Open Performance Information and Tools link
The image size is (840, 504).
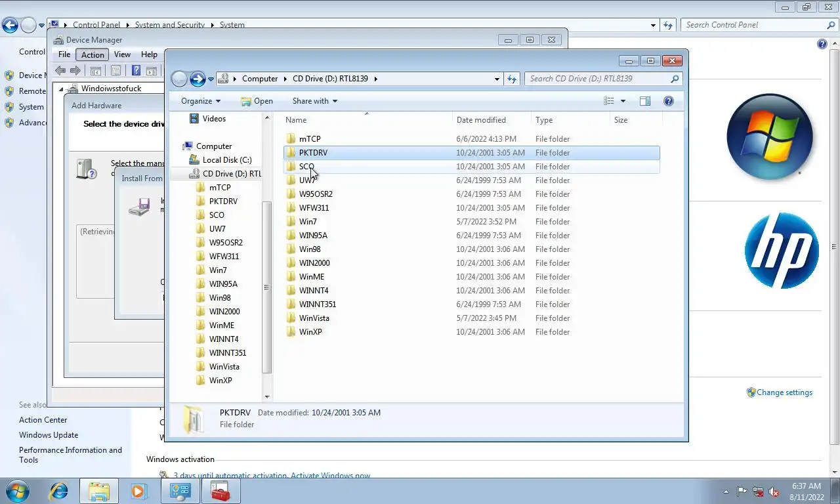click(x=70, y=455)
